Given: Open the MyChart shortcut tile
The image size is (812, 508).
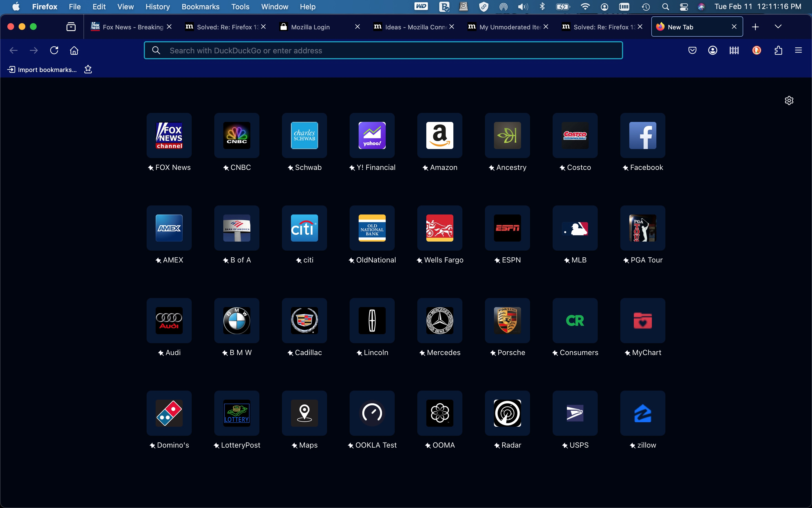Looking at the screenshot, I should 643,321.
